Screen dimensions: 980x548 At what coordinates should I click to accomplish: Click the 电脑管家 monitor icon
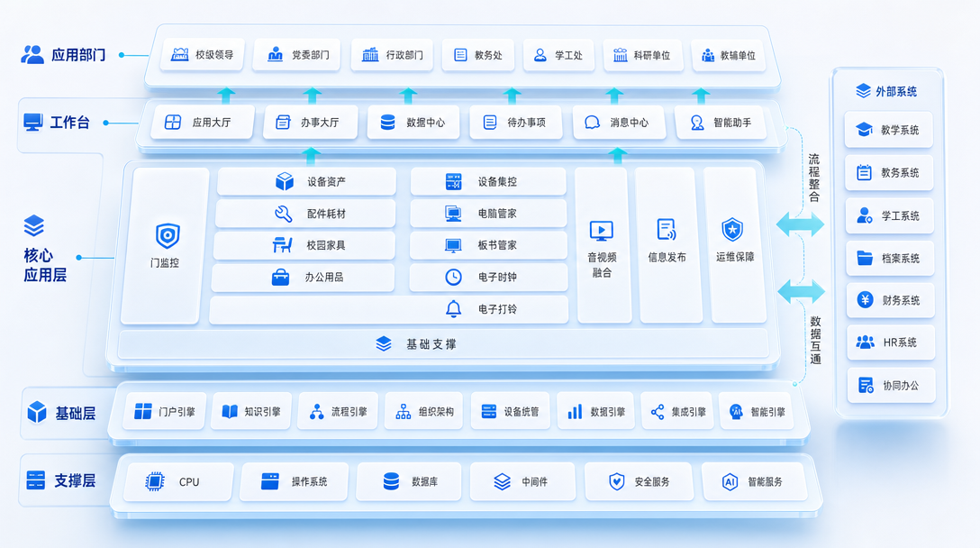[x=453, y=214]
